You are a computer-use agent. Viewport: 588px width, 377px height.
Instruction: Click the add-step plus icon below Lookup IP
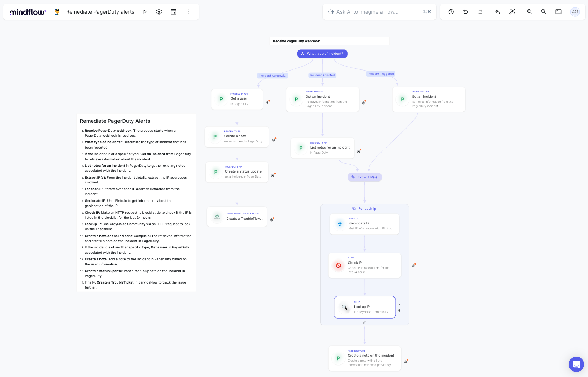(x=365, y=323)
